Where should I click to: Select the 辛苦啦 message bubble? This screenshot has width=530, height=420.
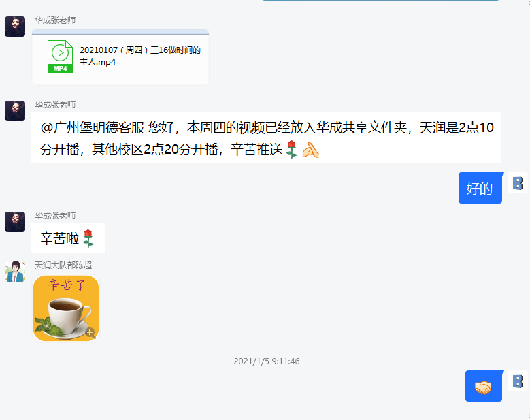[x=68, y=238]
